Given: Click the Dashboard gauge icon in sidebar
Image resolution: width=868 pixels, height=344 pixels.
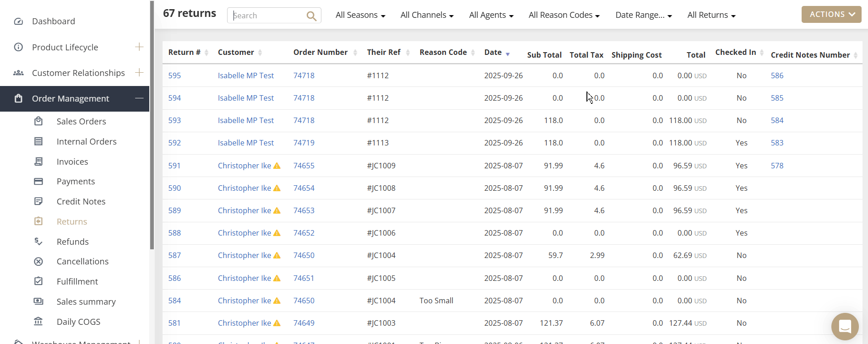Looking at the screenshot, I should tap(18, 21).
